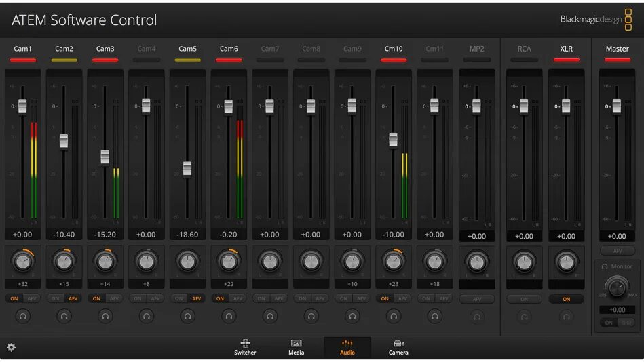Click the Cam6 balance value +22
This screenshot has height=362, width=644.
click(229, 284)
